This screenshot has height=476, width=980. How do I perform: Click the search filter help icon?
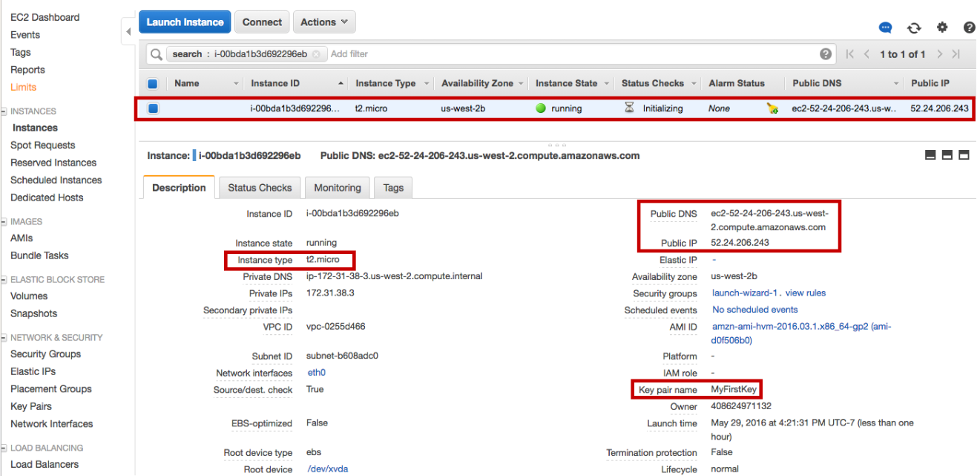[826, 54]
